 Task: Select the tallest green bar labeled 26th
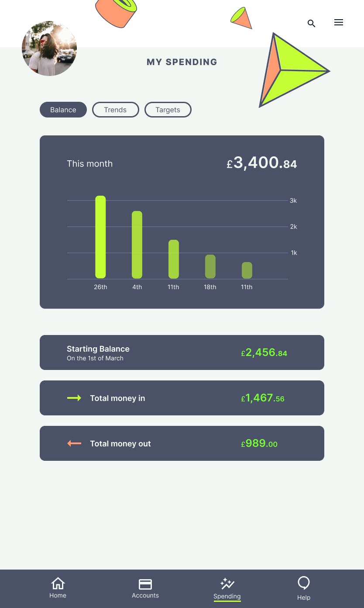pyautogui.click(x=100, y=237)
